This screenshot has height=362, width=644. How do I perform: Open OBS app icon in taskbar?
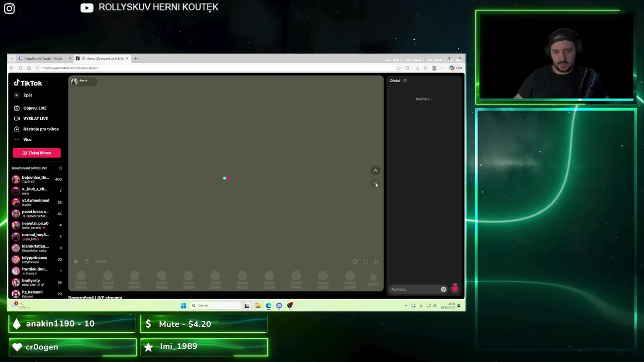pos(290,305)
